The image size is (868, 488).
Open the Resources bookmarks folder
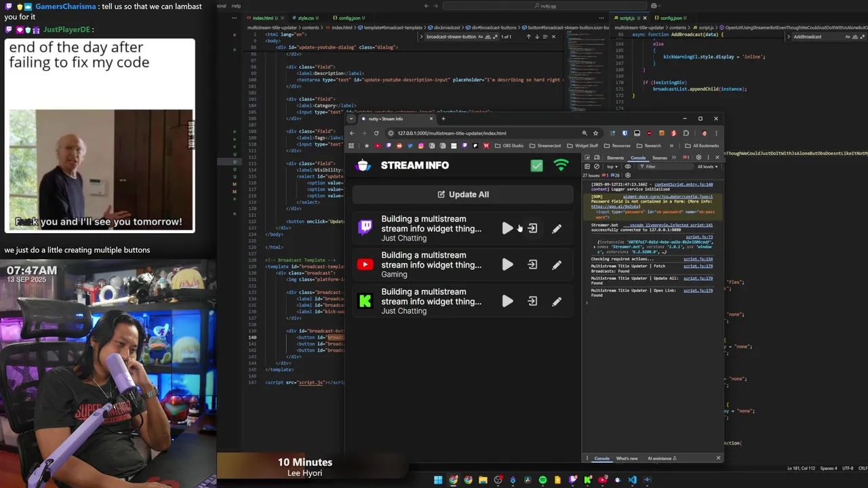pos(618,146)
